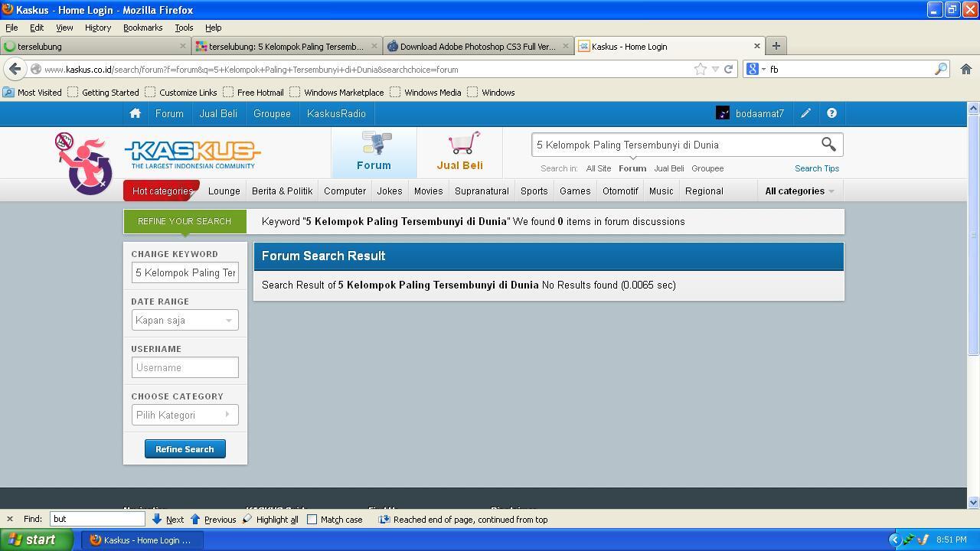Expand the All categories dropdown

point(799,191)
